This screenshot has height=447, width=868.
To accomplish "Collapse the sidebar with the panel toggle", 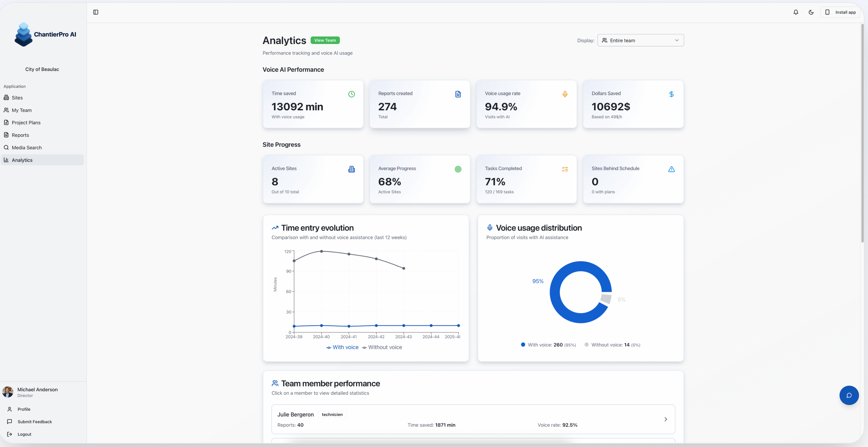I will coord(95,12).
